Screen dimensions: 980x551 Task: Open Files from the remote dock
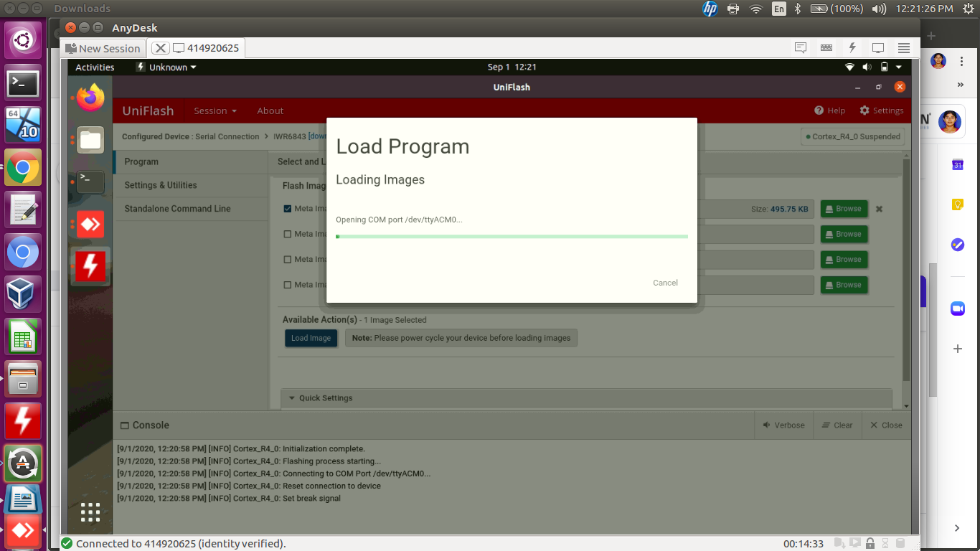[90, 140]
